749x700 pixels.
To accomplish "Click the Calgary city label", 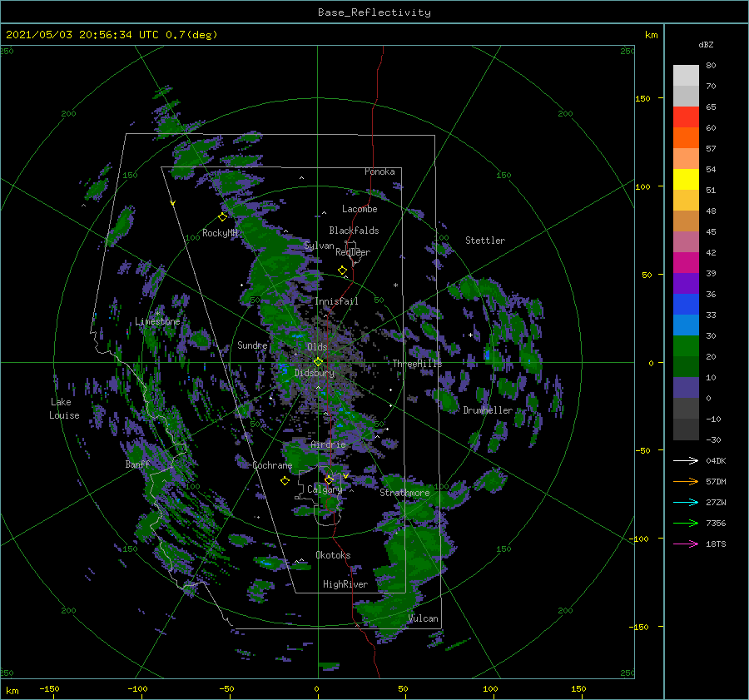I will 325,489.
